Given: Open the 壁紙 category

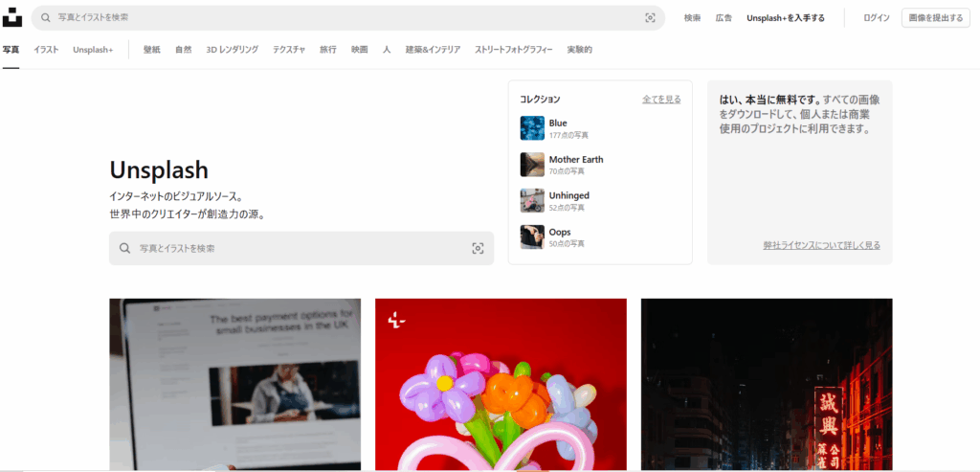Looking at the screenshot, I should 152,50.
